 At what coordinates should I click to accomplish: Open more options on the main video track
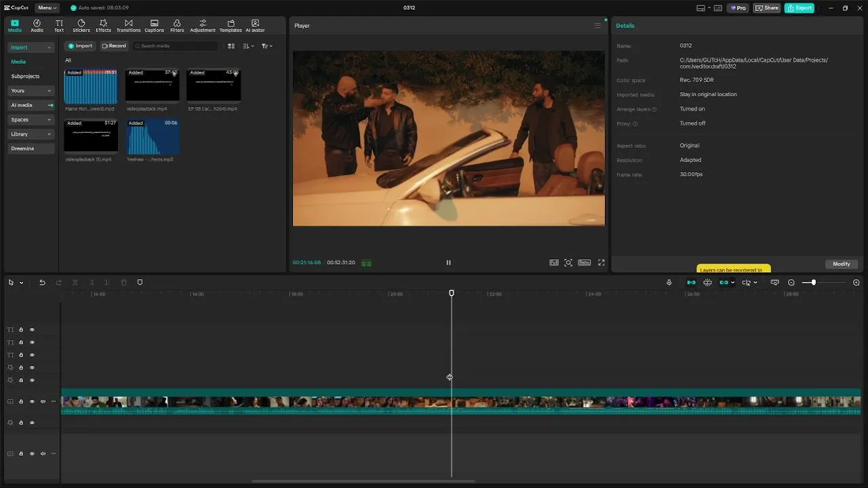(x=54, y=401)
